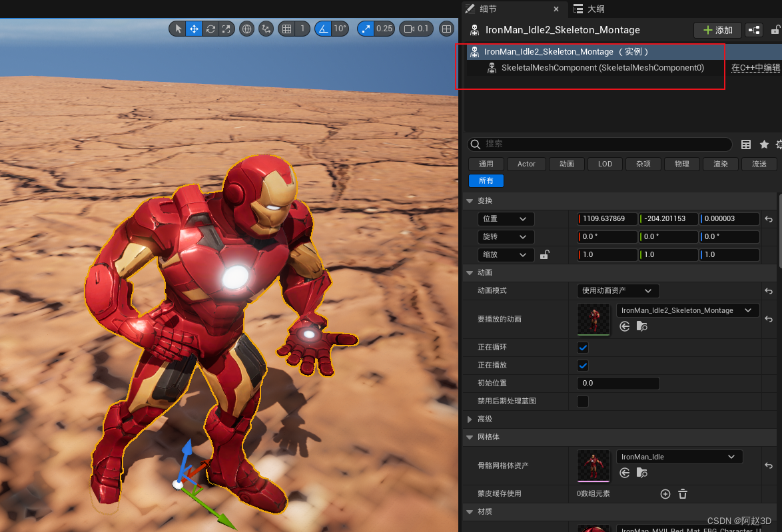
Task: Switch to the 大纲 (Outliner) tab
Action: 589,9
